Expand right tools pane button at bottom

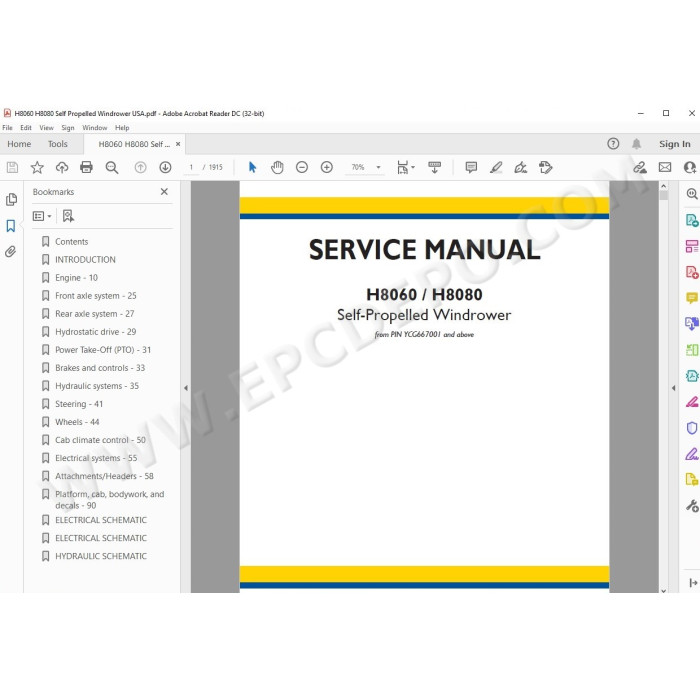tap(692, 583)
